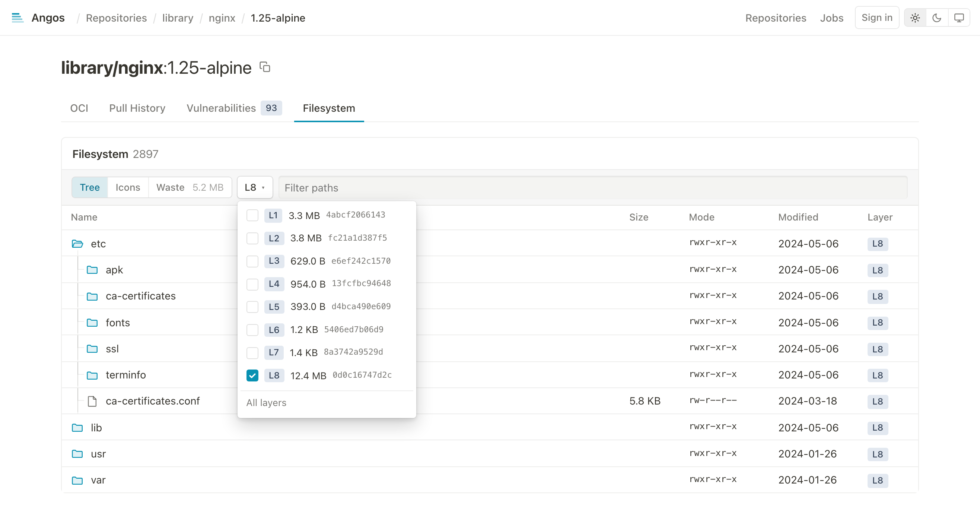
Task: Check the L2 layer checkbox
Action: click(252, 238)
